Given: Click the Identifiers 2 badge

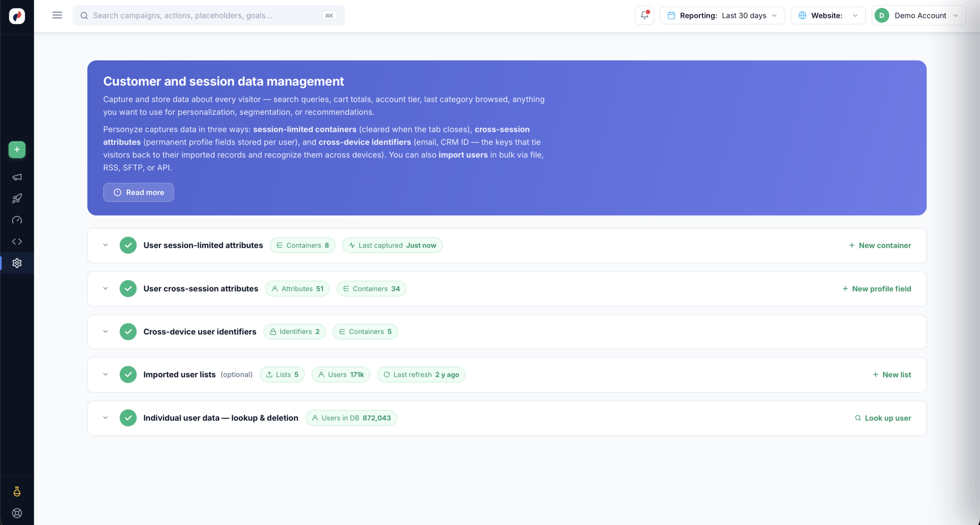Looking at the screenshot, I should [294, 331].
